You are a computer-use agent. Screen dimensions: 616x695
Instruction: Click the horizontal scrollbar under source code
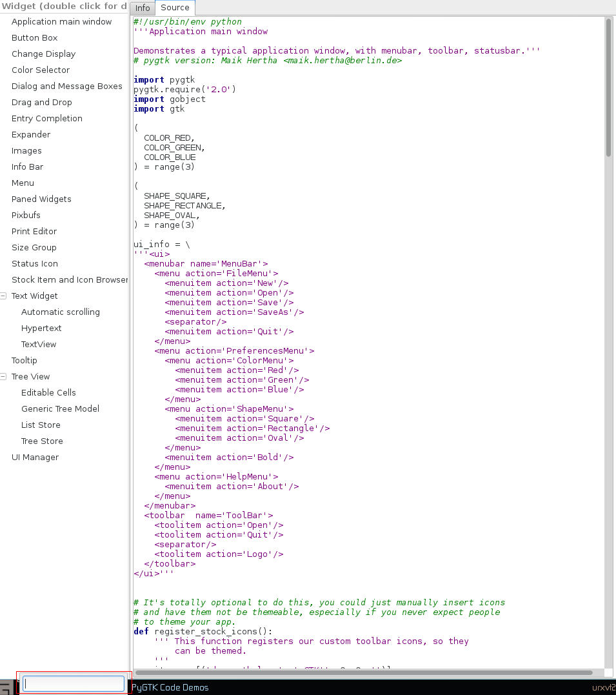pyautogui.click(x=363, y=672)
